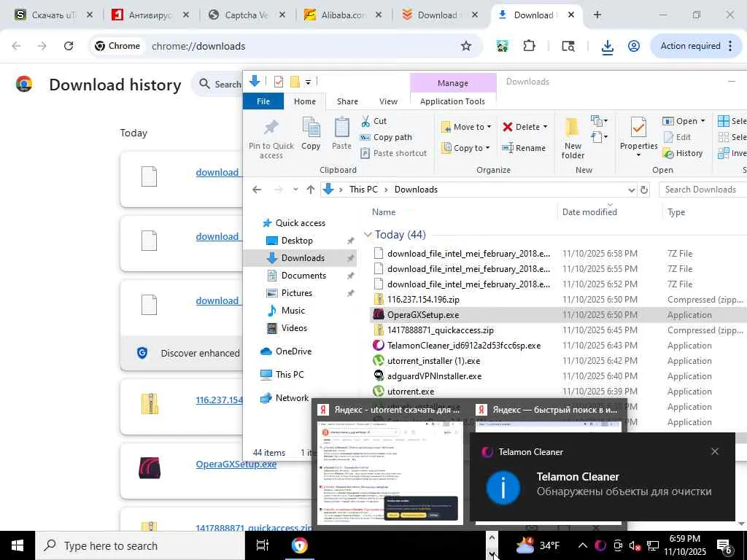
Task: Select adguardVPNInstaller.exe file
Action: click(434, 376)
